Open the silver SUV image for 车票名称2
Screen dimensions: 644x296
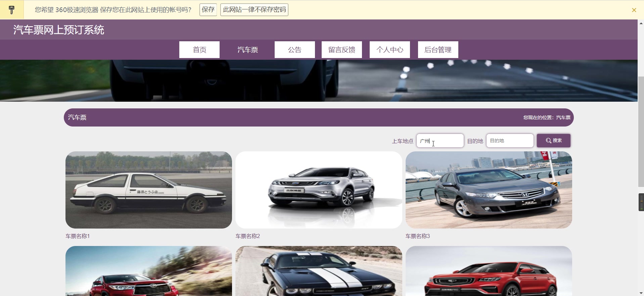319,190
